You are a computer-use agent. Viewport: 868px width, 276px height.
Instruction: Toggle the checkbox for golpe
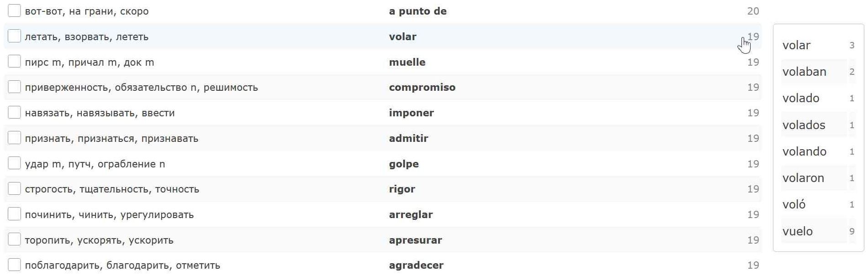[14, 163]
